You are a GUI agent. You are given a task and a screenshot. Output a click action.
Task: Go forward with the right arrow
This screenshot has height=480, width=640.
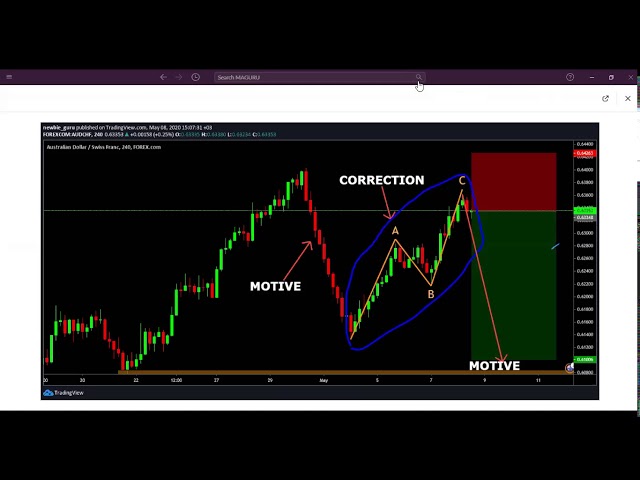tap(179, 77)
